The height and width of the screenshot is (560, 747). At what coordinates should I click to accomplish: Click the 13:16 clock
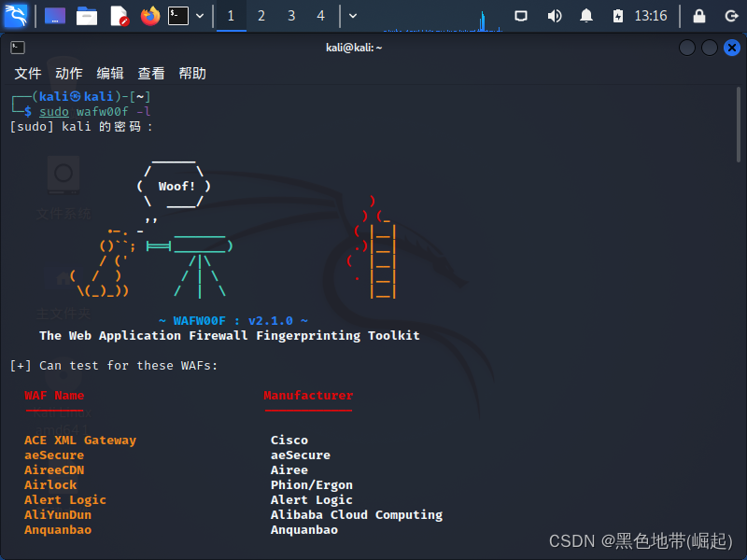click(x=651, y=16)
